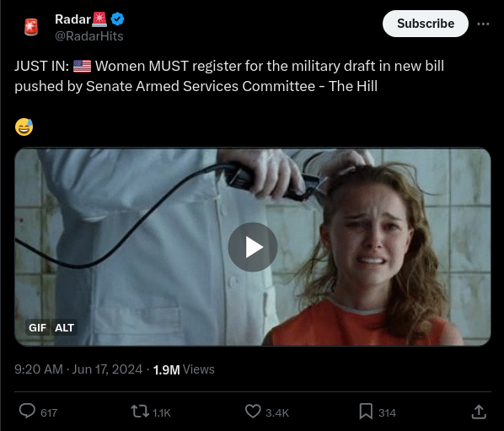Viewport: 504px width, 431px height.
Task: Click the 617 replies count
Action: (49, 412)
